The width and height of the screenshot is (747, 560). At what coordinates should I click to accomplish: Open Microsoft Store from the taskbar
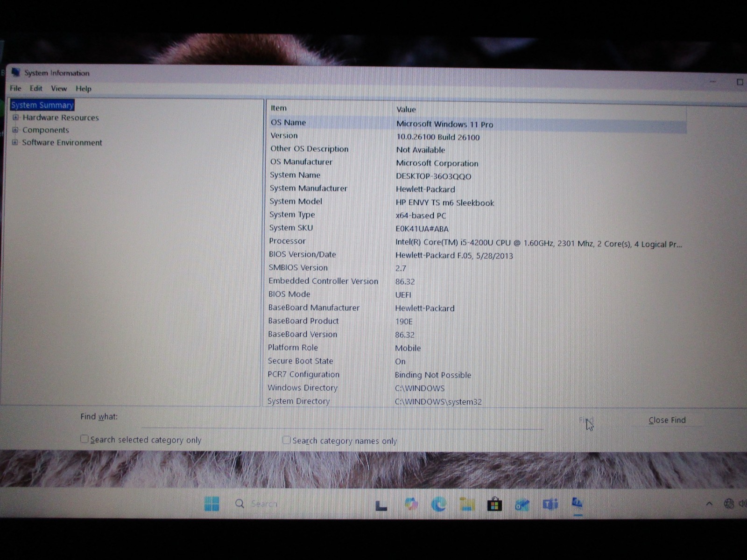[x=494, y=504]
